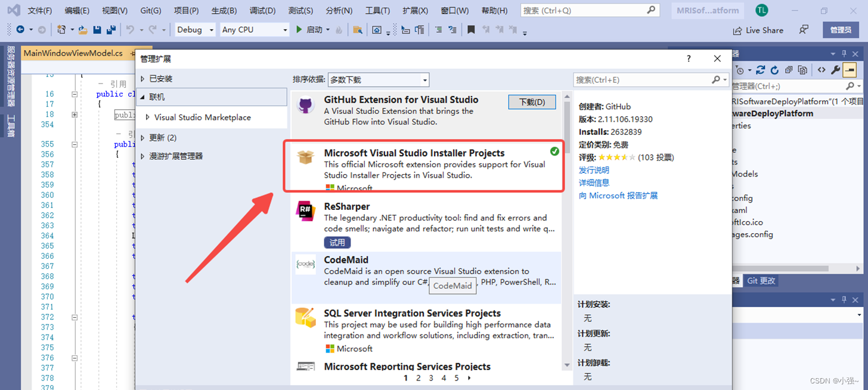
Task: Expand the Visual Studio Marketplace node
Action: point(148,117)
